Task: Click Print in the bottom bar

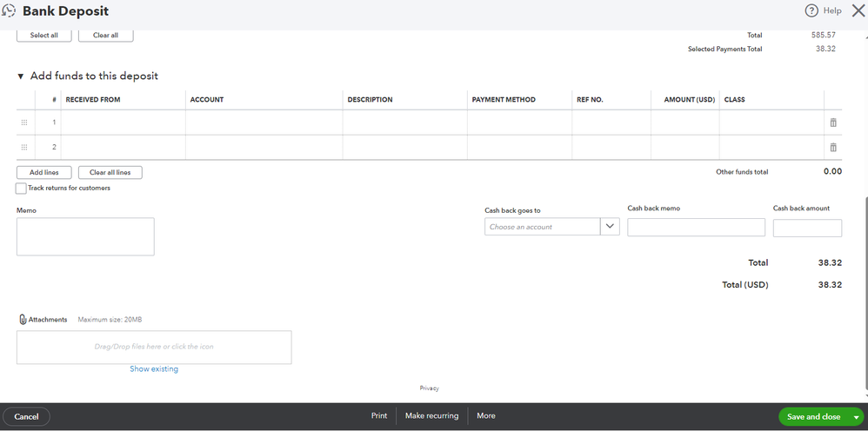Action: tap(379, 415)
